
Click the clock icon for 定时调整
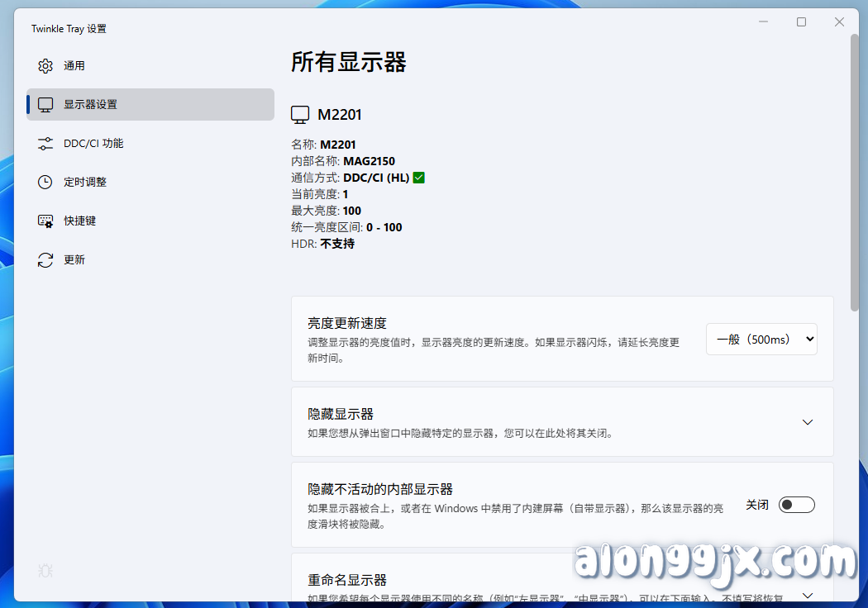45,183
